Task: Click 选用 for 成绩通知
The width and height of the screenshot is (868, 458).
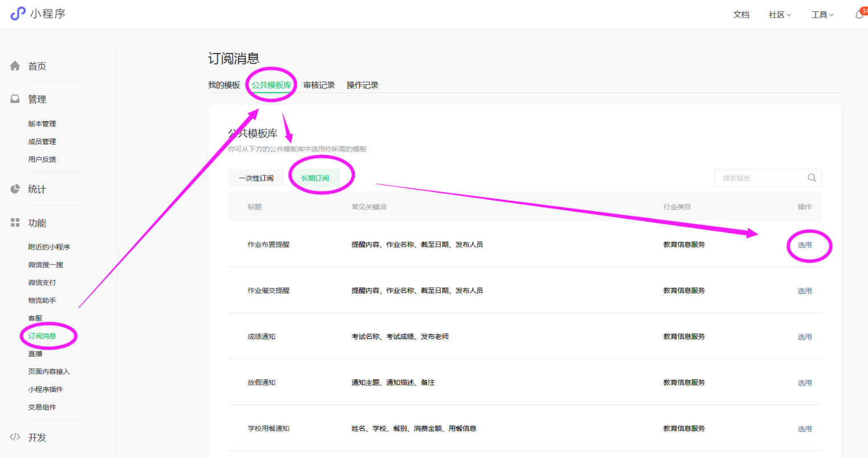Action: 804,337
